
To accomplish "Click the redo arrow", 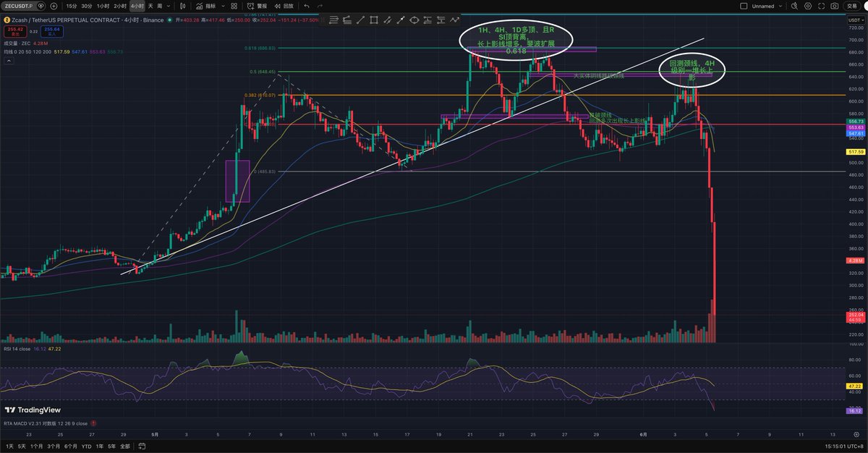I will (x=319, y=6).
